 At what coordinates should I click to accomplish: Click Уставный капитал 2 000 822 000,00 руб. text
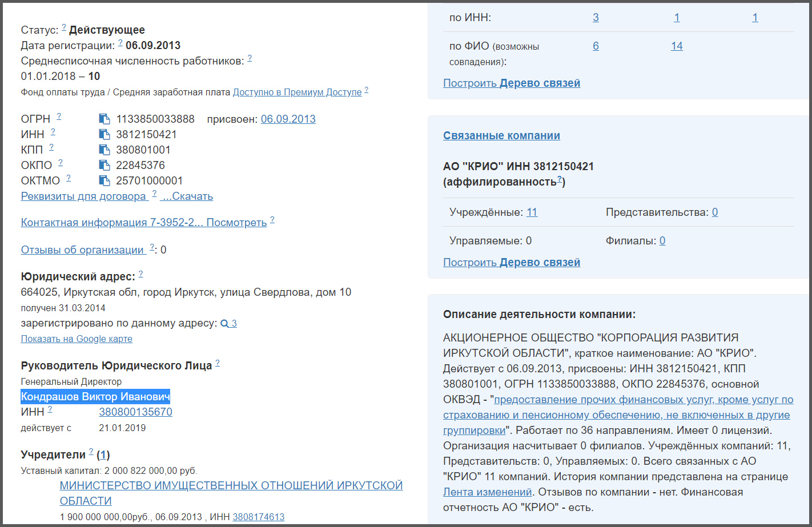pyautogui.click(x=109, y=470)
